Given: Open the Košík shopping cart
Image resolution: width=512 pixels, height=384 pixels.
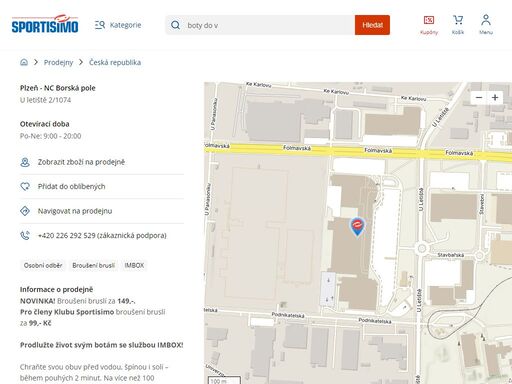Looking at the screenshot, I should pos(458,25).
